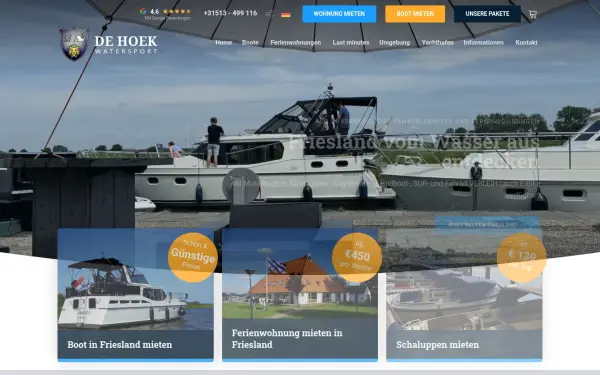Image resolution: width=600 pixels, height=375 pixels.
Task: Click the 'Schön & Günstige Preise' orange badge
Action: pyautogui.click(x=192, y=257)
